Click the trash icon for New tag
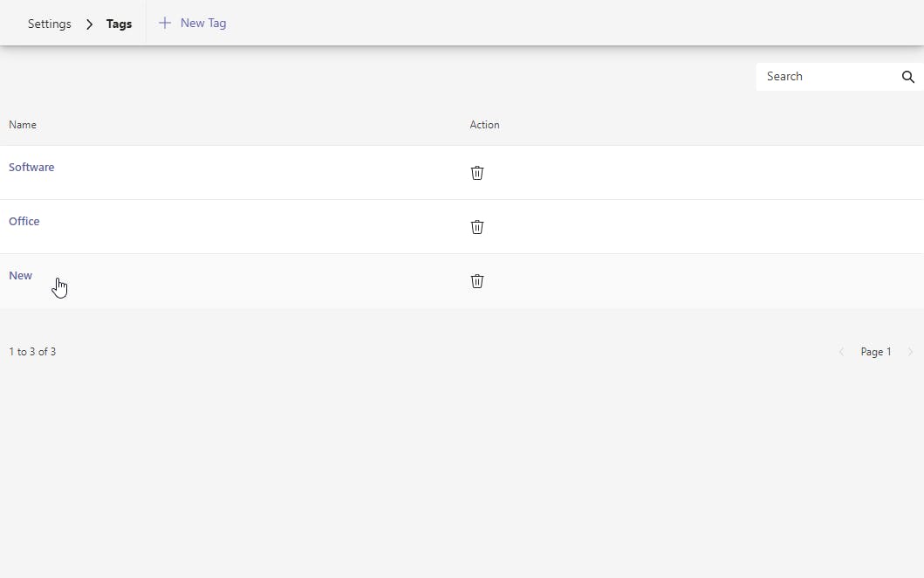 point(477,281)
